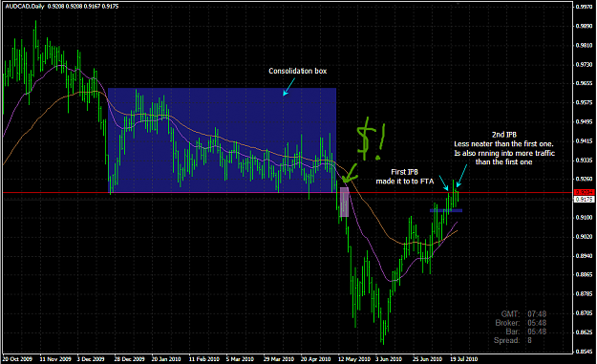
Task: Click the 19 Jul 2010 date label
Action: pyautogui.click(x=463, y=358)
